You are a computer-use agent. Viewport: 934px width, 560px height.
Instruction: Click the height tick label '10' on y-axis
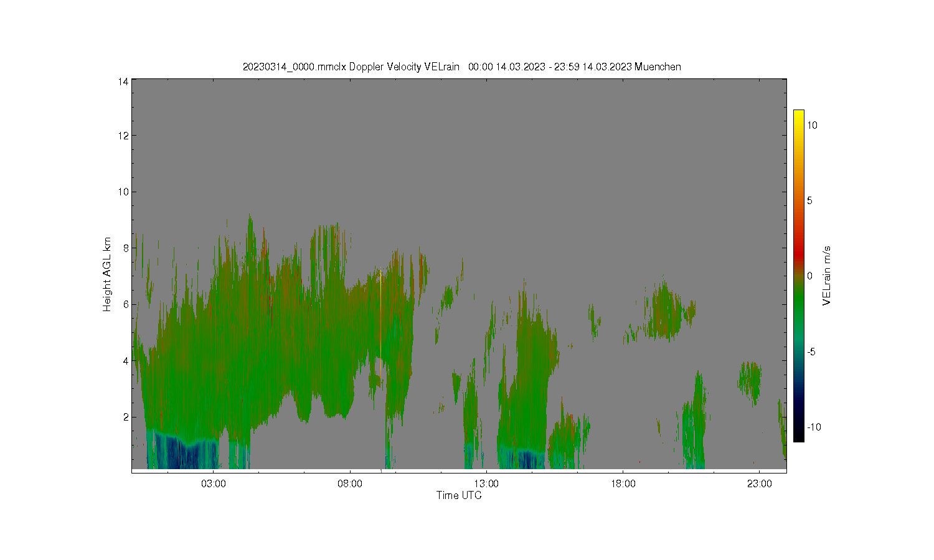click(123, 192)
